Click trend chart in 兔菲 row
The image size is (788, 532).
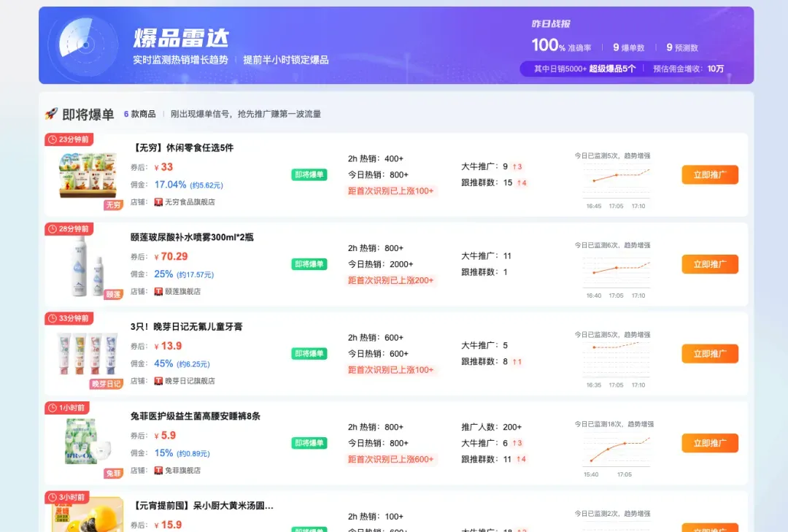[x=616, y=454]
